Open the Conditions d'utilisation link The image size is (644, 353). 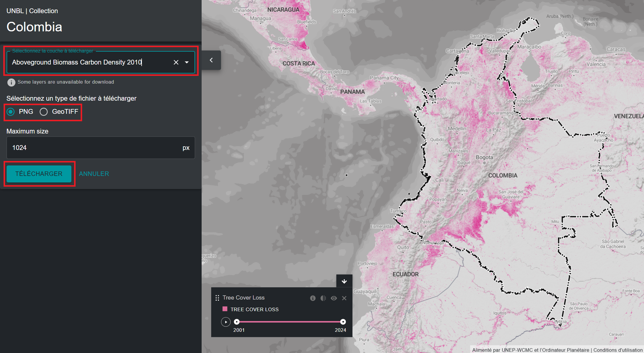tap(618, 350)
